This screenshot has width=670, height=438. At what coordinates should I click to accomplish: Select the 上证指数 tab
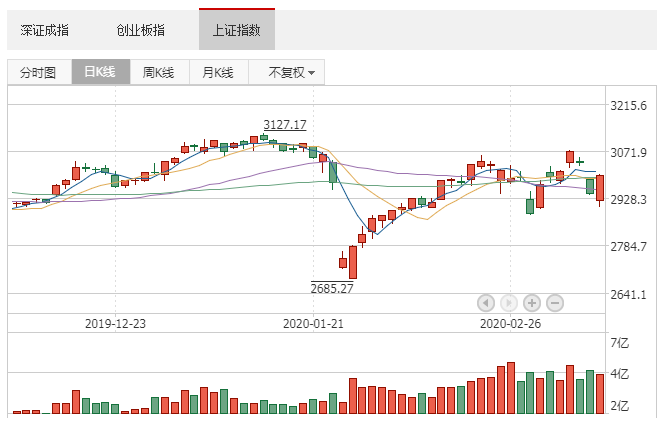pos(237,29)
